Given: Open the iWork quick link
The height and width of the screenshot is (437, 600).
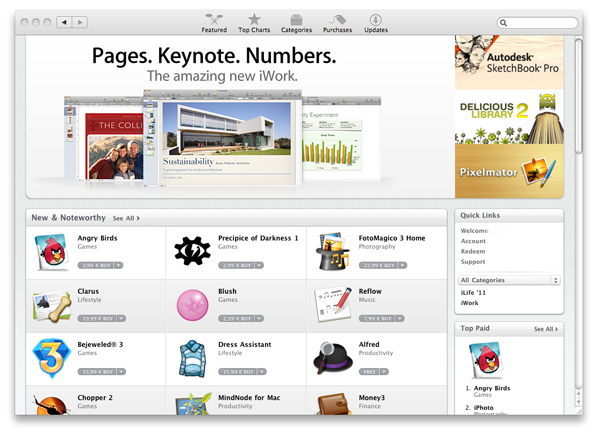Looking at the screenshot, I should pos(470,303).
